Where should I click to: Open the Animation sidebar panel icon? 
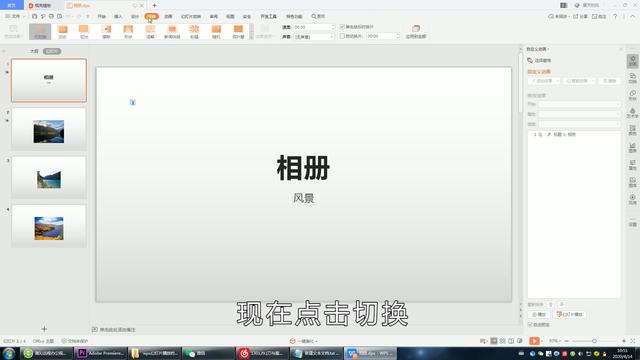point(633,62)
